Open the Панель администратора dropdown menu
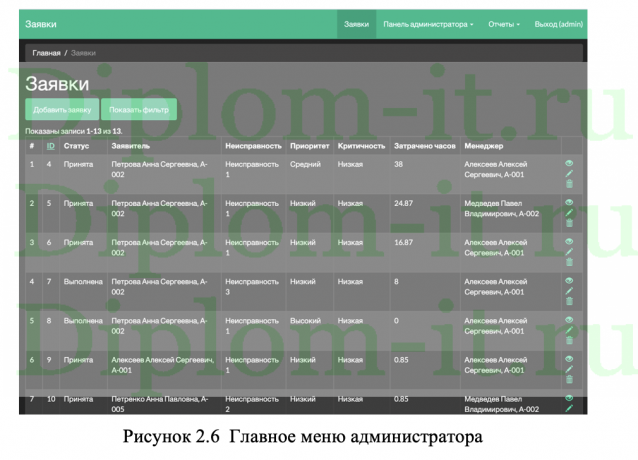 click(x=428, y=24)
